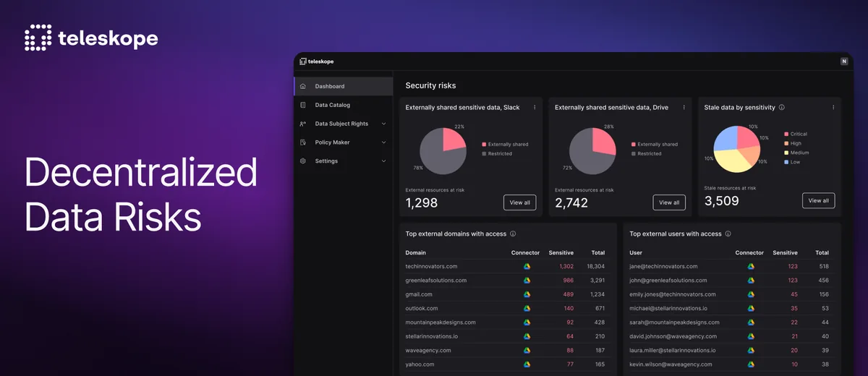
Task: Sort domains table by Sensitive column
Action: pyautogui.click(x=561, y=252)
